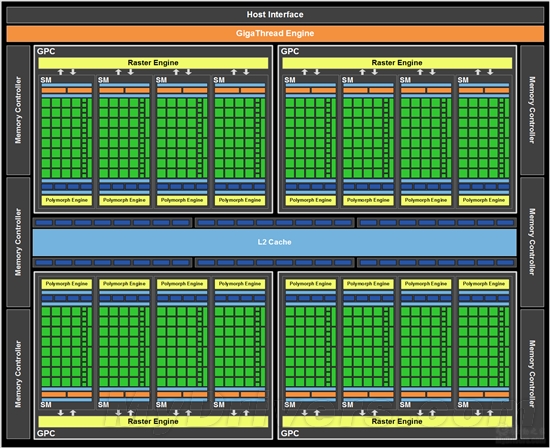Click the L2 Cache block

[x=274, y=242]
